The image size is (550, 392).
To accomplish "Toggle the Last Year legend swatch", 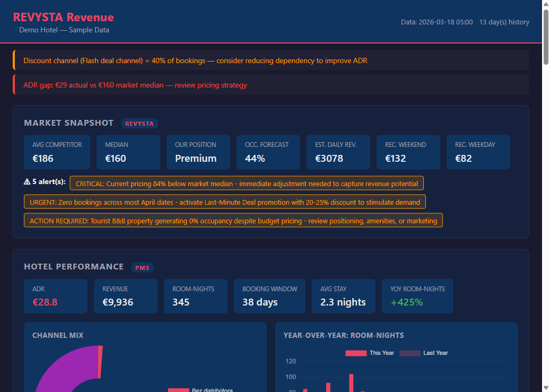I will pos(409,353).
